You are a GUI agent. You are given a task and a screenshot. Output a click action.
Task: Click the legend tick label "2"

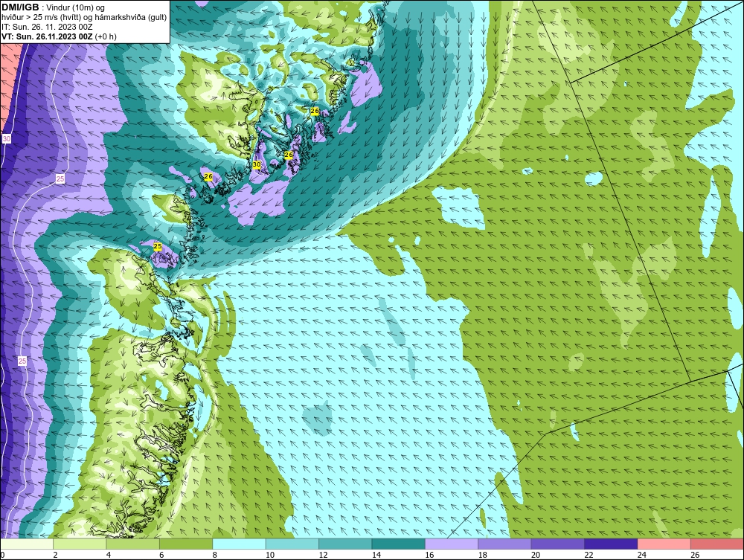56,555
